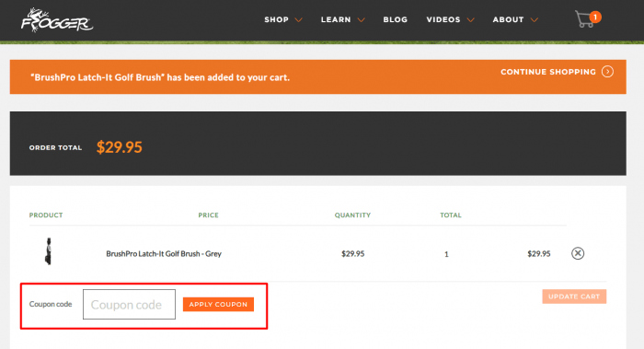Expand the Videos dropdown chevron
644x349 pixels.
[x=471, y=19]
